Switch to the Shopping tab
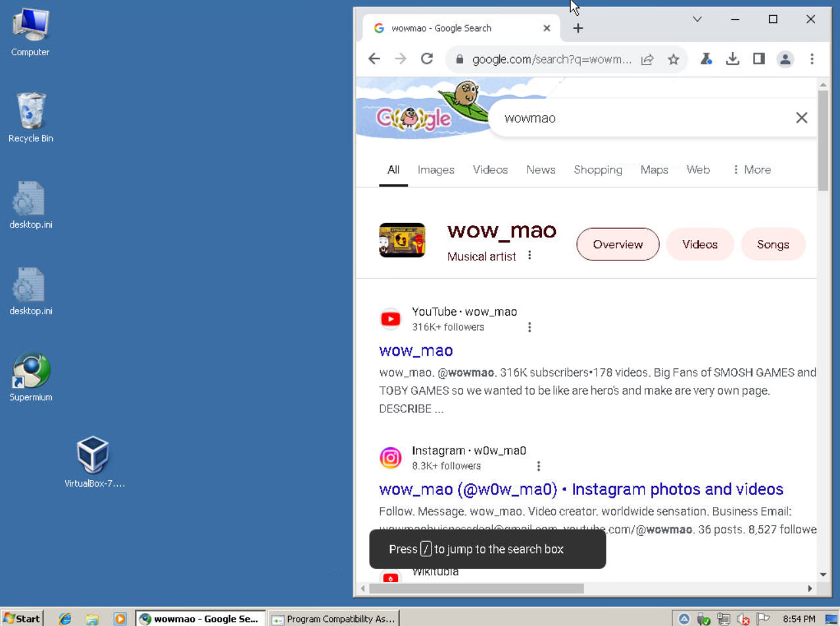This screenshot has width=840, height=626. pos(598,170)
